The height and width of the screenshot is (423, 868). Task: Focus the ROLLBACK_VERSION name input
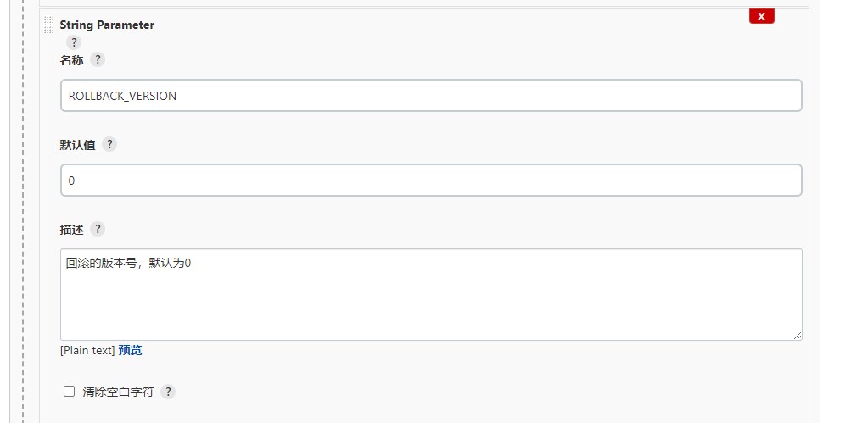point(431,96)
